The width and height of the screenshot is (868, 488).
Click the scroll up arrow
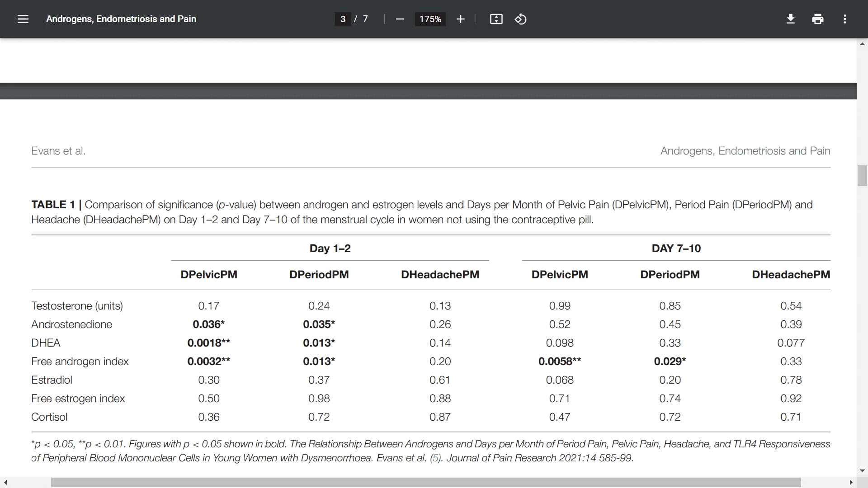coord(862,44)
